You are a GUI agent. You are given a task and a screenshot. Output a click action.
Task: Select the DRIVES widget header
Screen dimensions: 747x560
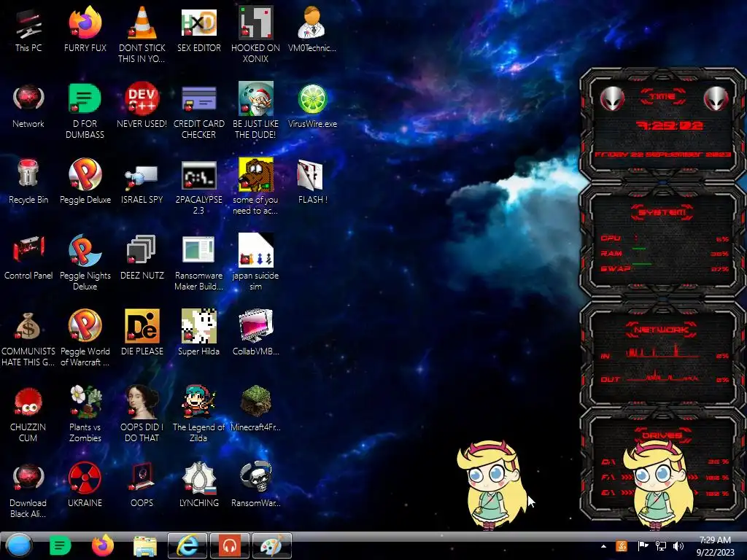(x=662, y=435)
